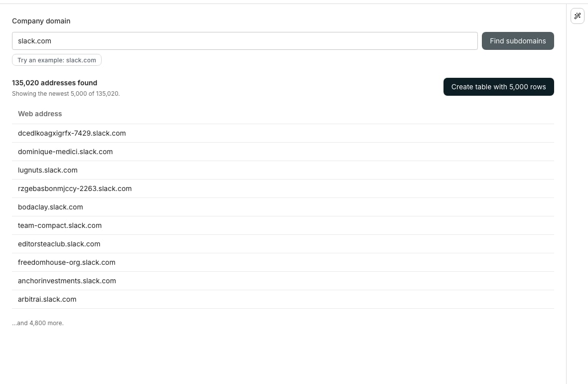This screenshot has width=588, height=384.
Task: Select row team-compact.slack.com
Action: coord(283,225)
